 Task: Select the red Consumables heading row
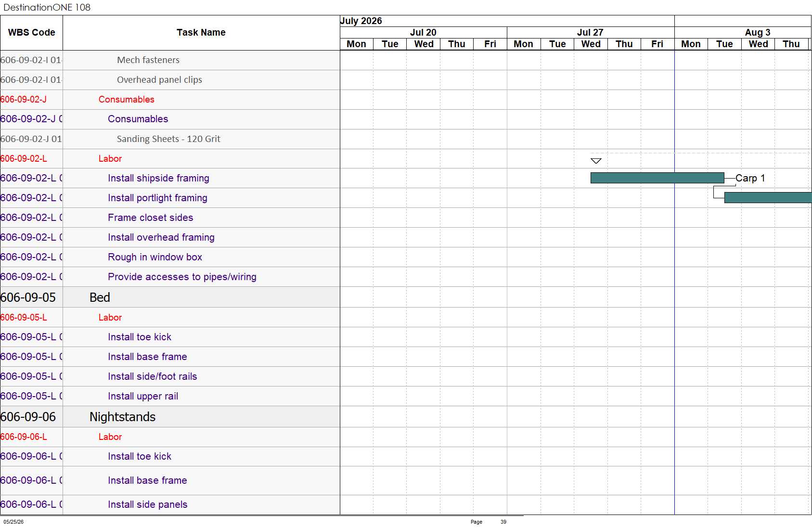coord(170,100)
